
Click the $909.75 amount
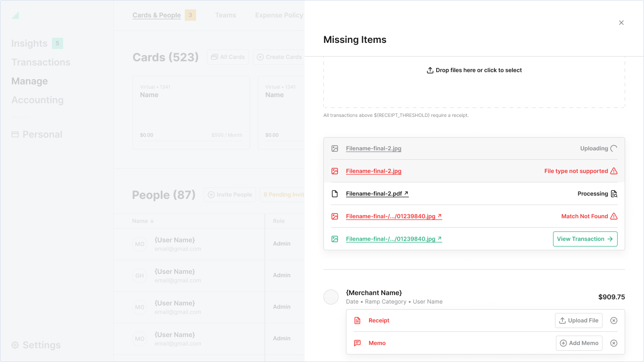(x=611, y=297)
